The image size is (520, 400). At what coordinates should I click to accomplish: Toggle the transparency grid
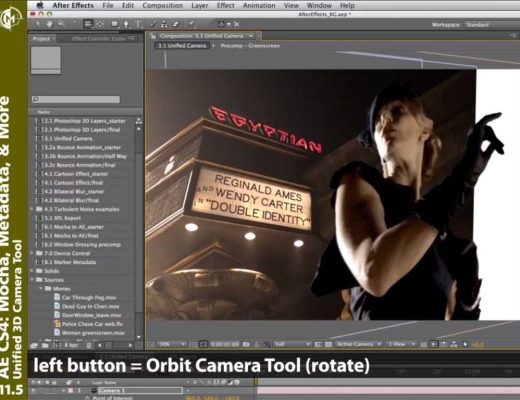coord(328,344)
